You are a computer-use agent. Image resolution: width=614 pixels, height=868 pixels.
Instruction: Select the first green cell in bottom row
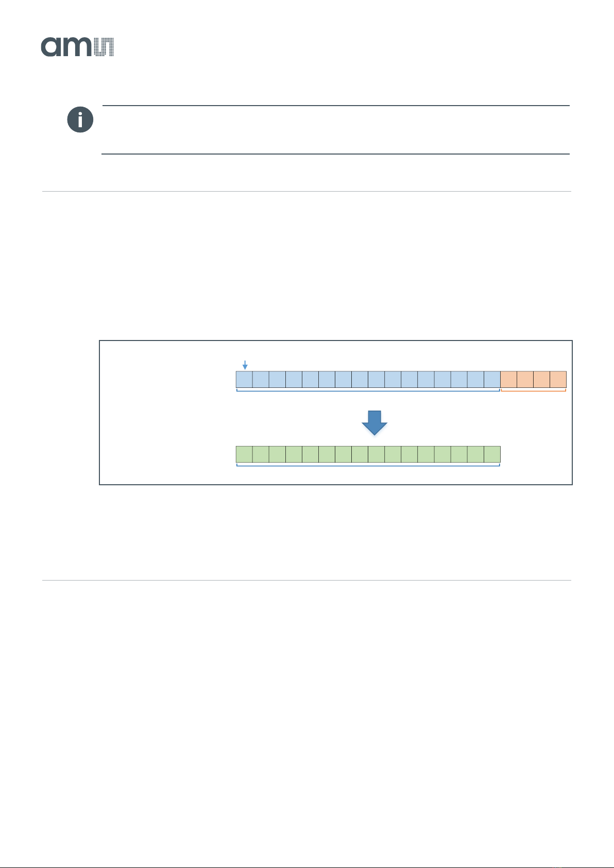[x=244, y=454]
